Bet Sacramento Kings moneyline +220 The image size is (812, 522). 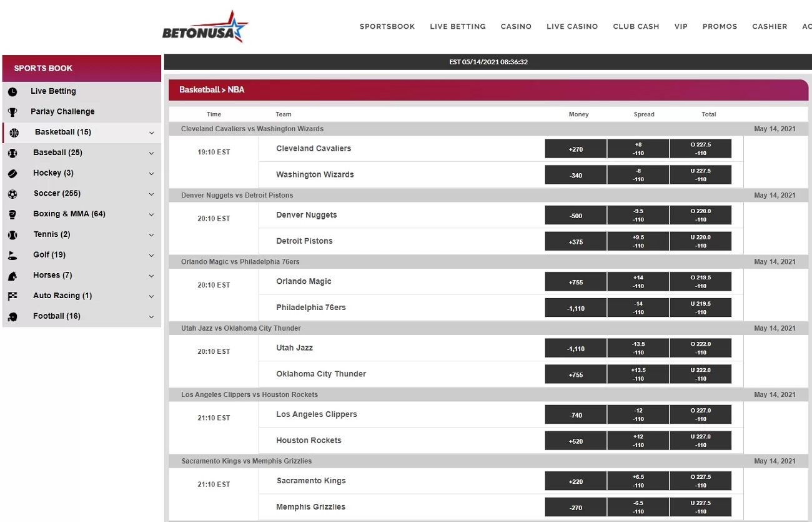pyautogui.click(x=576, y=481)
